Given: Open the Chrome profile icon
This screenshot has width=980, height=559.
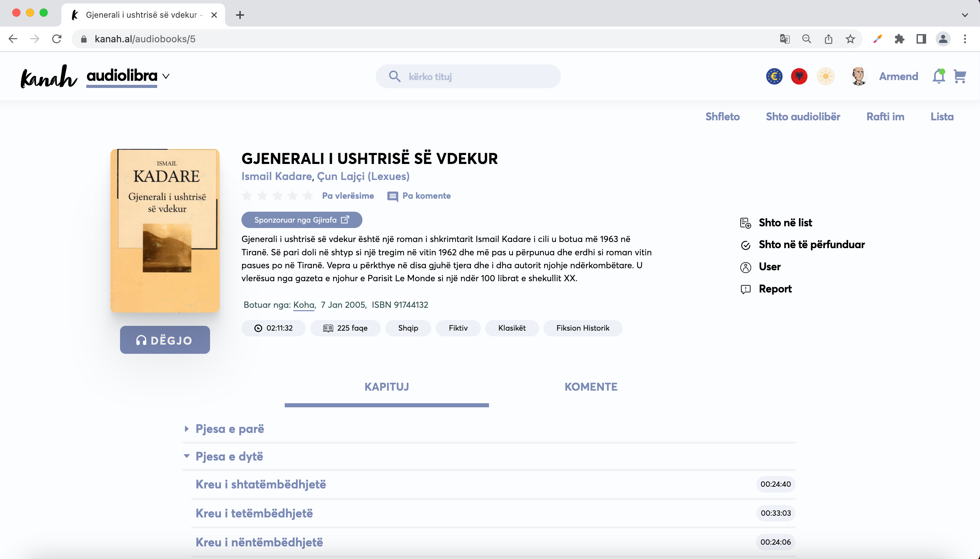Looking at the screenshot, I should pos(943,39).
